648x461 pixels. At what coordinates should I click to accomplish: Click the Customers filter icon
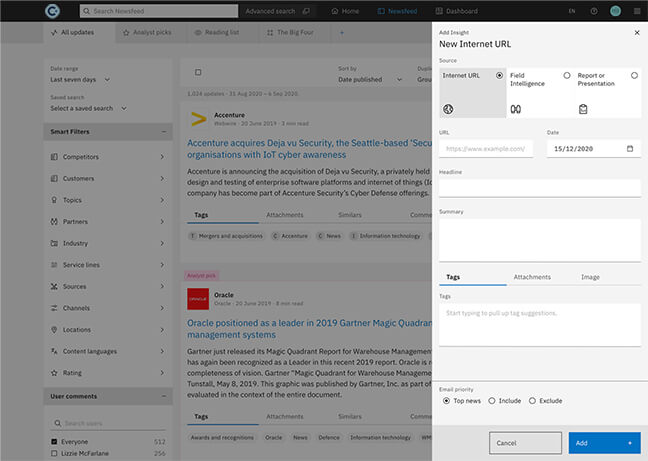point(54,178)
